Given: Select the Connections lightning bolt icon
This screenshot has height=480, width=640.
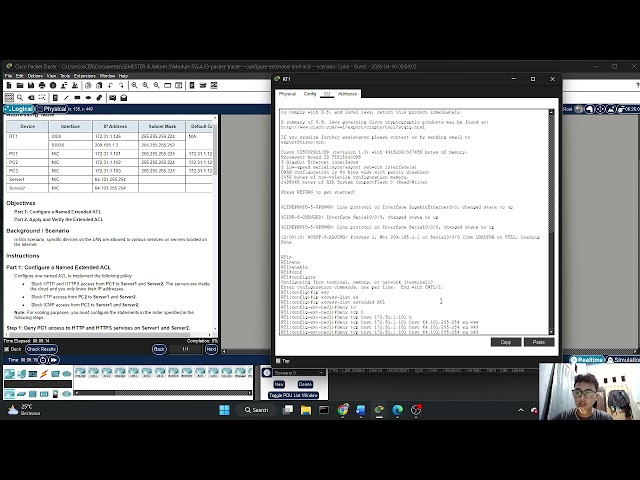Looking at the screenshot, I should 44,373.
